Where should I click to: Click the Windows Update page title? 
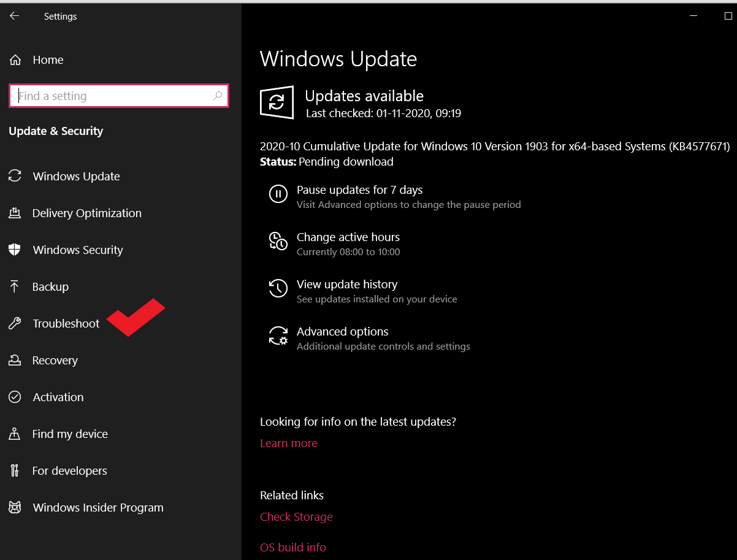click(338, 59)
